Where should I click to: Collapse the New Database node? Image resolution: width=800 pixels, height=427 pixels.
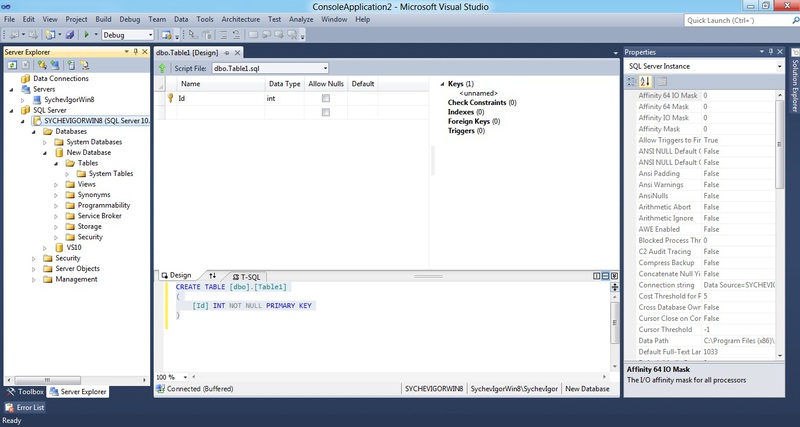coord(45,153)
